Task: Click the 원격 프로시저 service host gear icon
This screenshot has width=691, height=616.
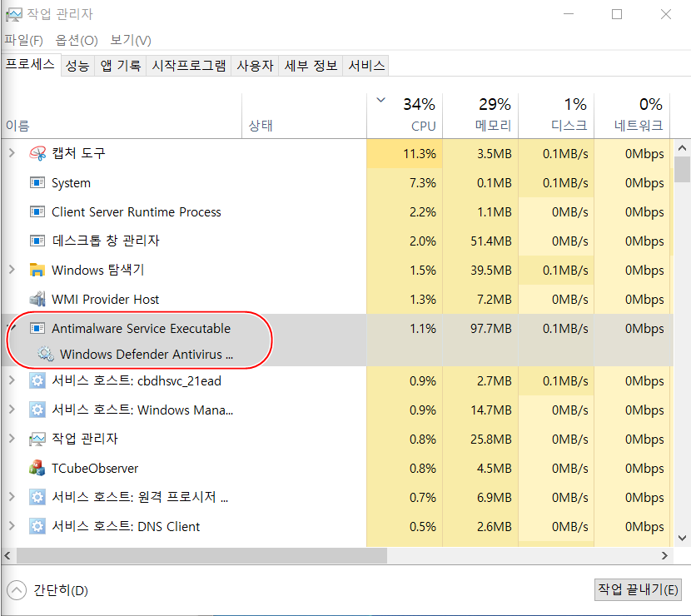Action: coord(37,497)
